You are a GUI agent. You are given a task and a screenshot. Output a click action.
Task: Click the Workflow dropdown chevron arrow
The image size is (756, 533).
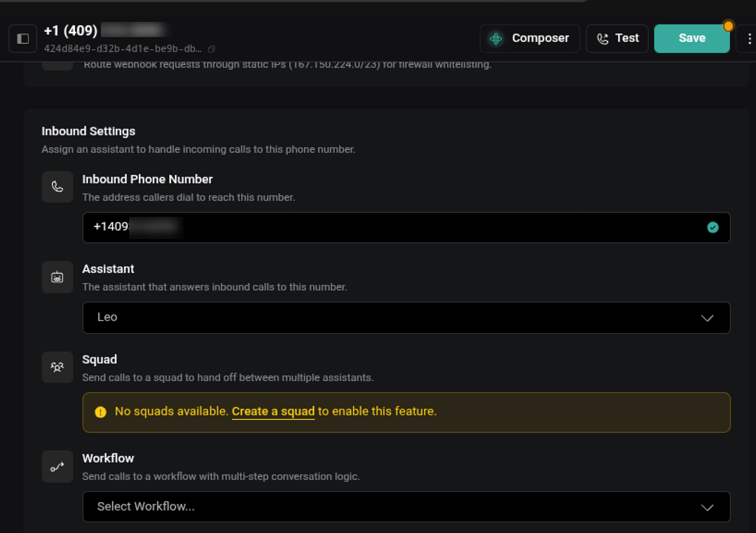pyautogui.click(x=707, y=508)
